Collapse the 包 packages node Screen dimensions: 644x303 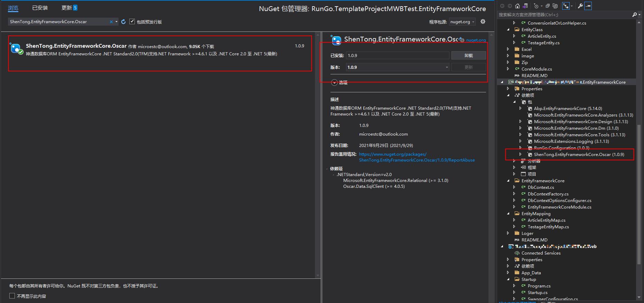[514, 102]
